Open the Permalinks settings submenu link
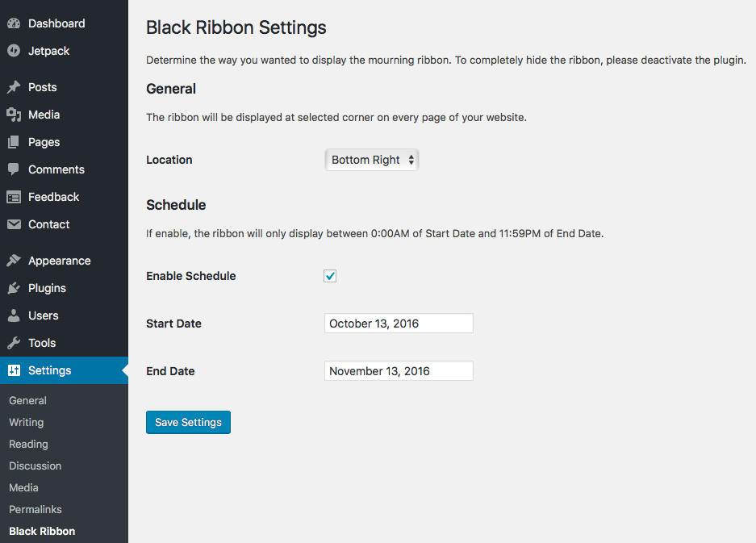Viewport: 756px width, 543px height. click(x=36, y=509)
